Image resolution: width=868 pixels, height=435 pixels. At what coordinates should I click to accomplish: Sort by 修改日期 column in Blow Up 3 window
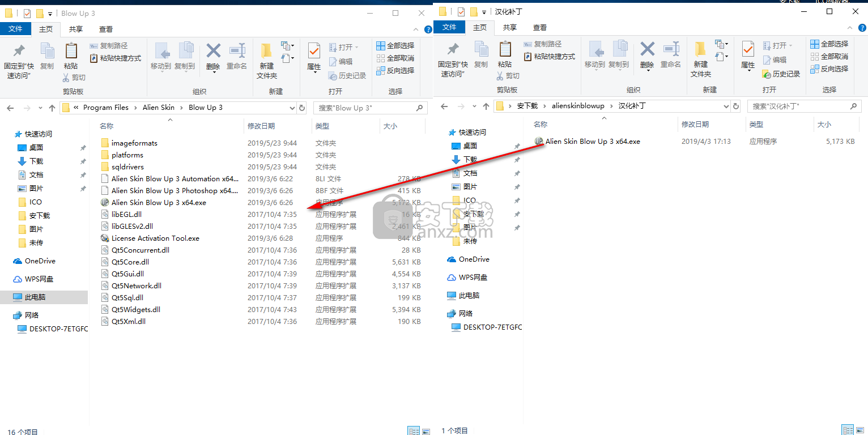click(261, 126)
